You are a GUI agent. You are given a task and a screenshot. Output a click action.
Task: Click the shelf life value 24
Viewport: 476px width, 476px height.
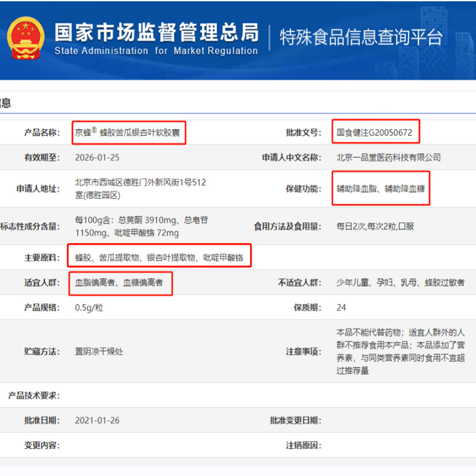point(341,308)
